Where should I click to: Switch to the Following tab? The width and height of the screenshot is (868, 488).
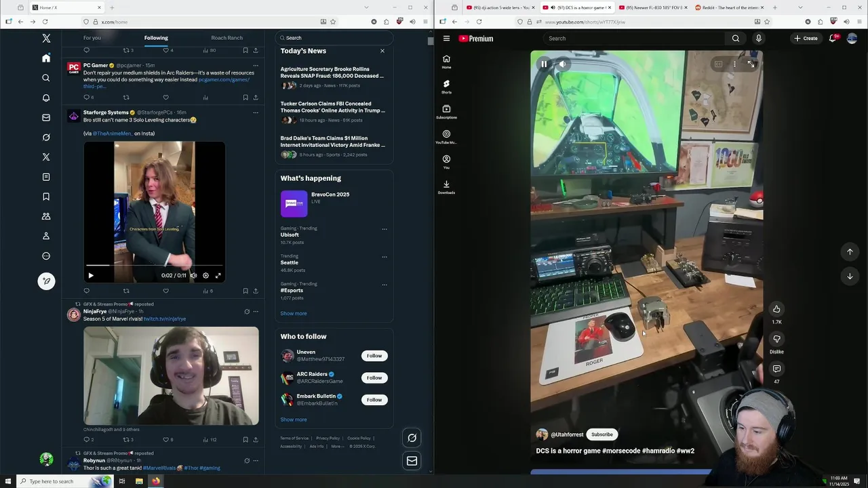click(156, 38)
